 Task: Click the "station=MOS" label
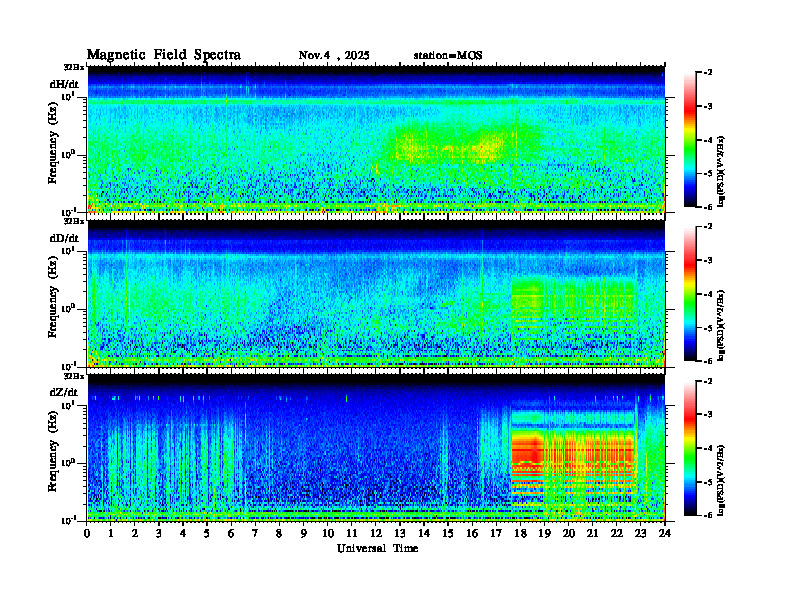(x=448, y=55)
